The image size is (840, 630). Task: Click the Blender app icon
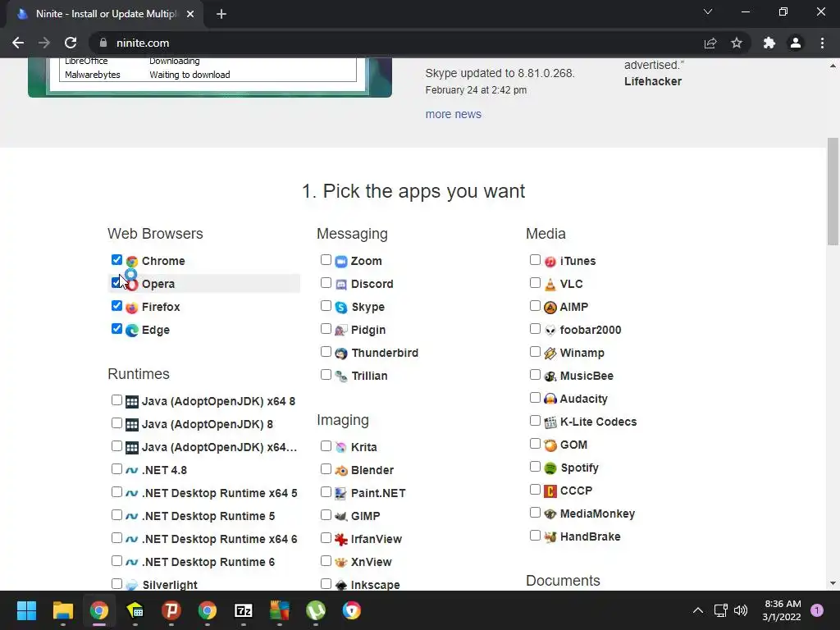click(341, 470)
